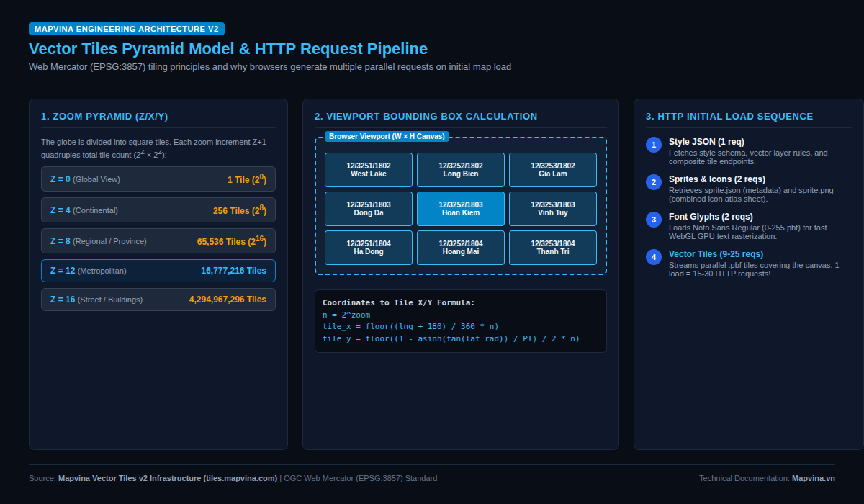This screenshot has height=504, width=864.
Task: Select the Z = 8 Regional / Province row
Action: coord(158,241)
